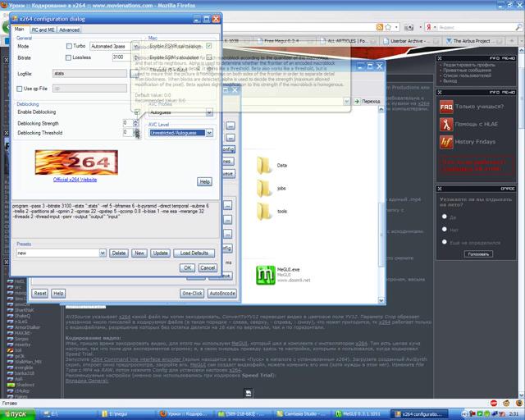Expand the Presets dropdown showing new
This screenshot has width=525, height=420.
point(103,253)
